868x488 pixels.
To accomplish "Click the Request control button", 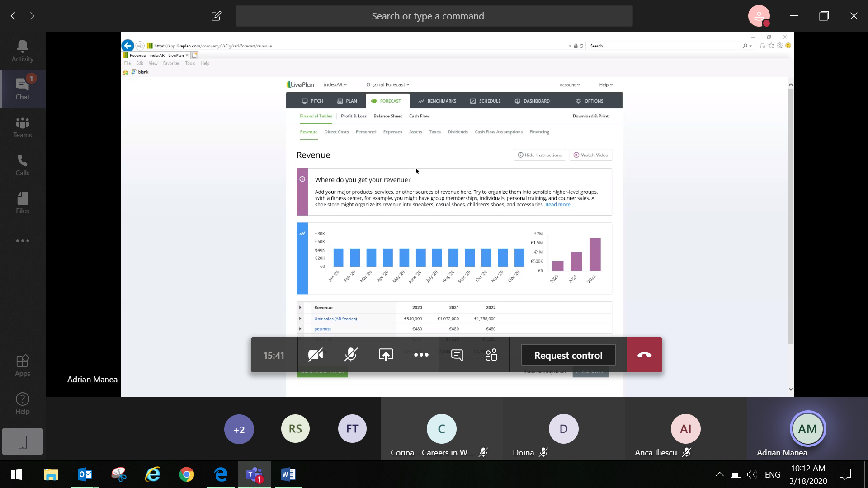I will (568, 355).
